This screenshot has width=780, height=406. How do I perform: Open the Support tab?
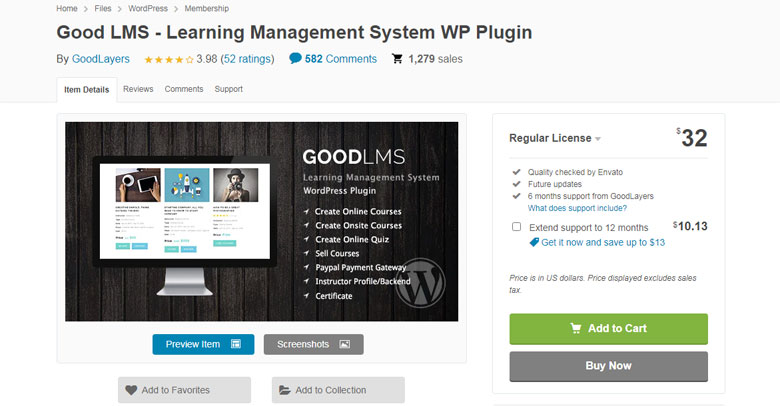click(229, 89)
